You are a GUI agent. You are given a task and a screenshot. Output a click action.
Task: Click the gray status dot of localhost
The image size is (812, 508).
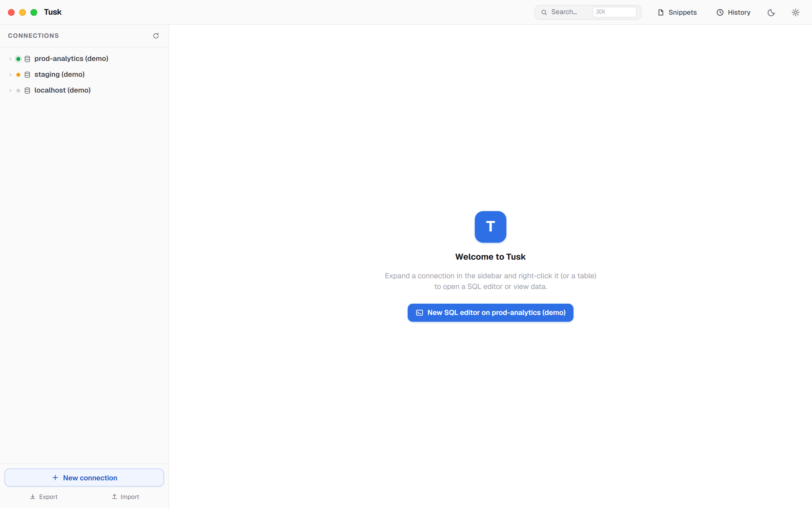coord(18,90)
